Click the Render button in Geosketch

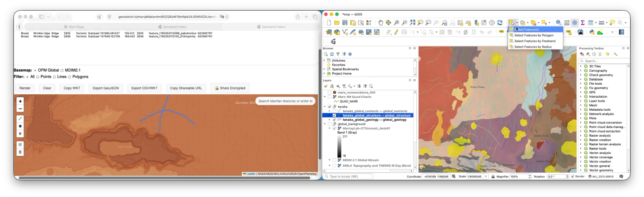25,88
